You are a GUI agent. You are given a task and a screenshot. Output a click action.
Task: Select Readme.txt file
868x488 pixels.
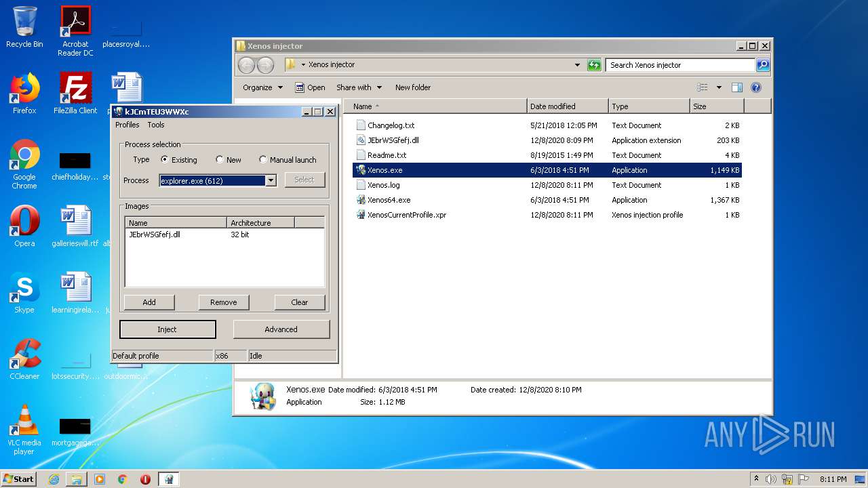(x=387, y=155)
